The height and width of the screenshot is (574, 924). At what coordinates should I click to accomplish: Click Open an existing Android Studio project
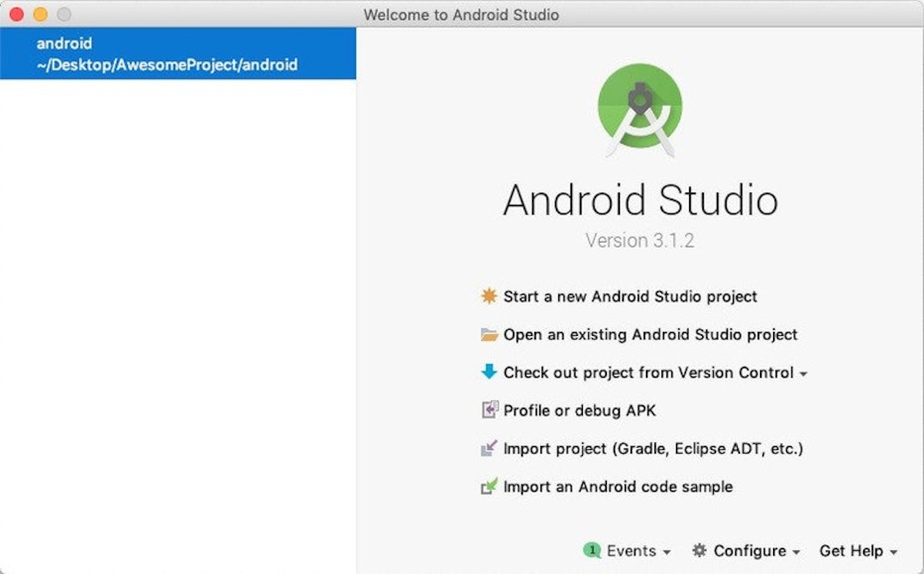coord(649,334)
